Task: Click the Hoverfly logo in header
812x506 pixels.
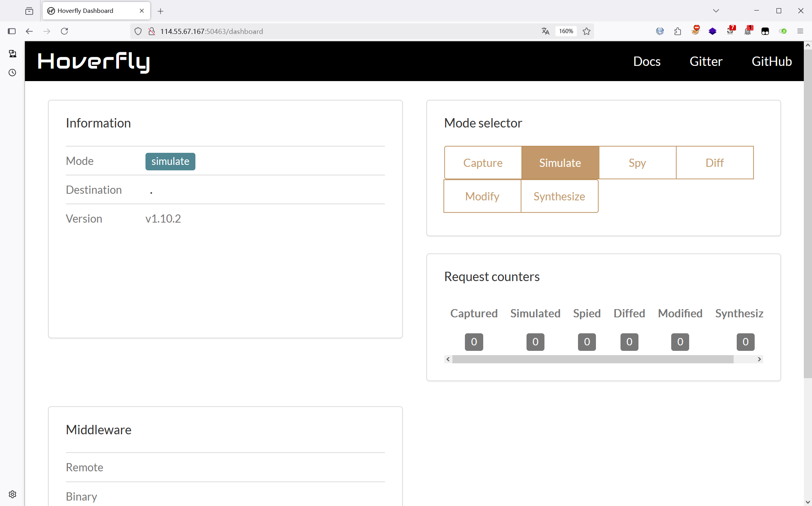Action: 94,62
